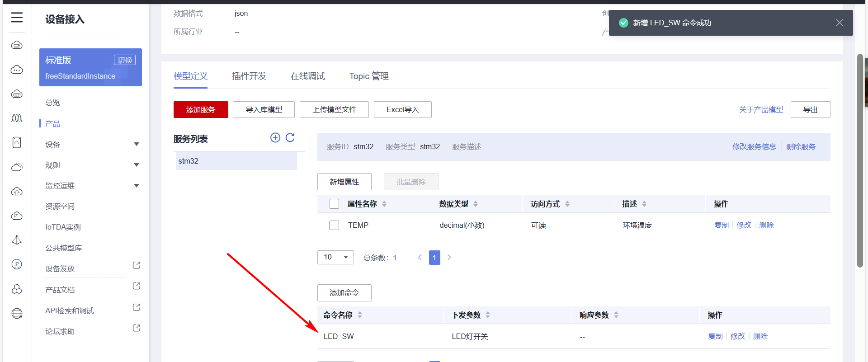868x362 pixels.
Task: Tick the TEMP property checkbox
Action: (334, 225)
